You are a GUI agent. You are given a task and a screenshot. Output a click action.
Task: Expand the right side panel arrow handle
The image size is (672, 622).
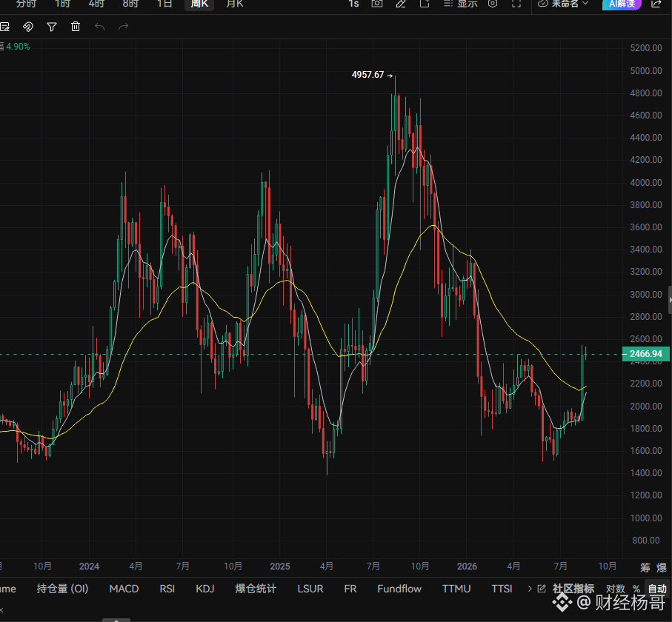click(x=670, y=301)
